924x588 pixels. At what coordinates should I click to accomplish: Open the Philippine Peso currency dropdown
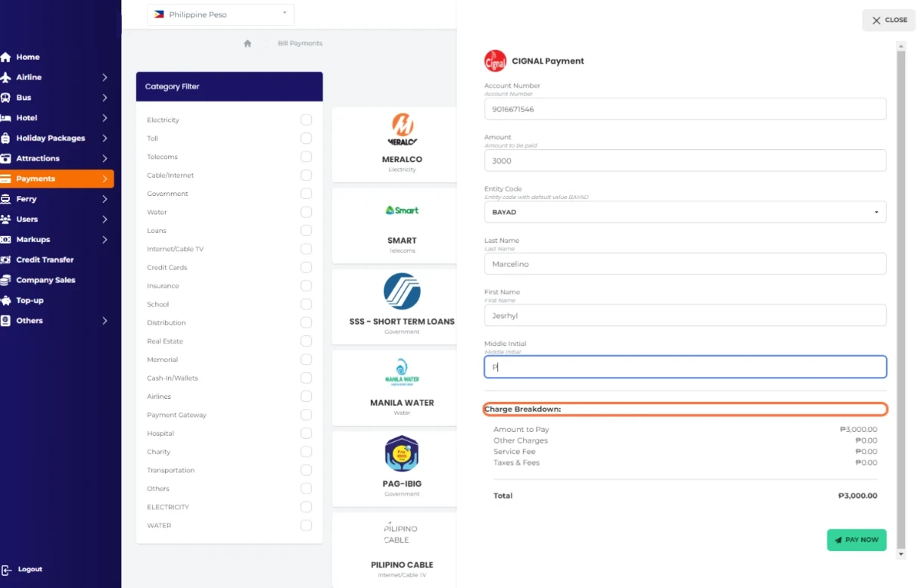tap(220, 14)
